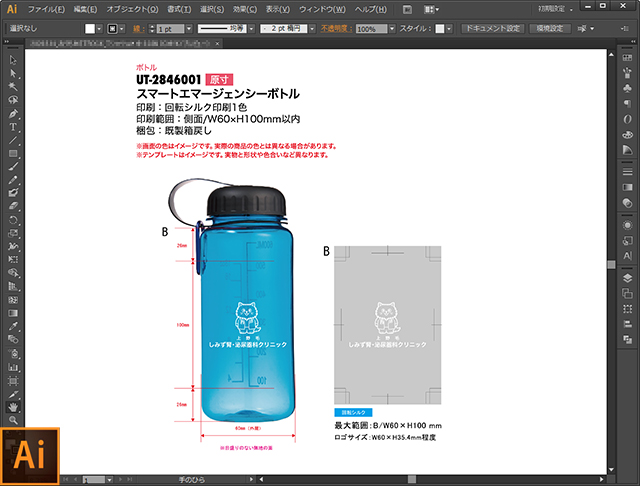
Task: Pick the Lasso tool
Action: coord(13,100)
